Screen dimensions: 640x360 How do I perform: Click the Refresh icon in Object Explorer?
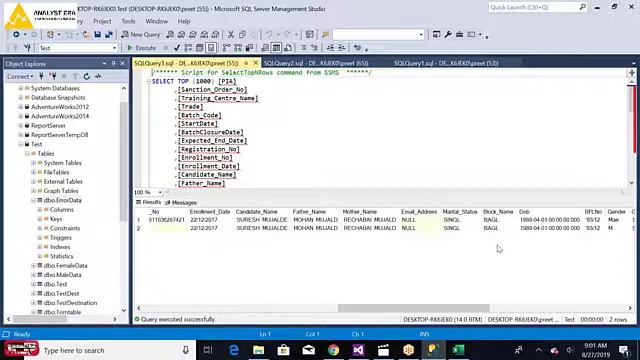pos(87,76)
